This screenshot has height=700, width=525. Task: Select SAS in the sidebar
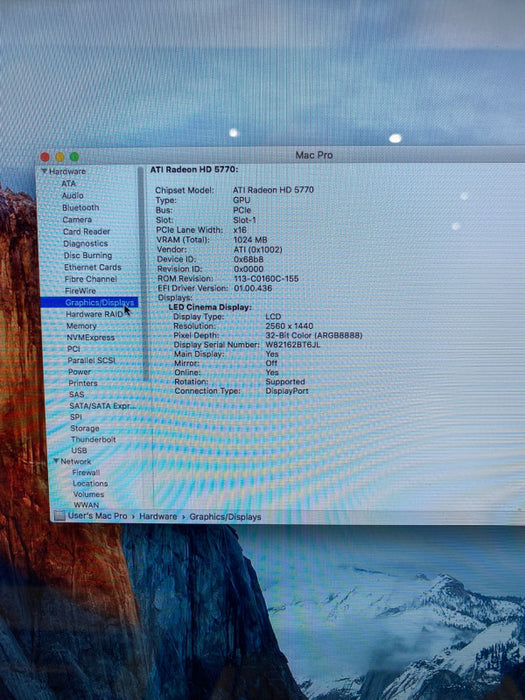[76, 395]
